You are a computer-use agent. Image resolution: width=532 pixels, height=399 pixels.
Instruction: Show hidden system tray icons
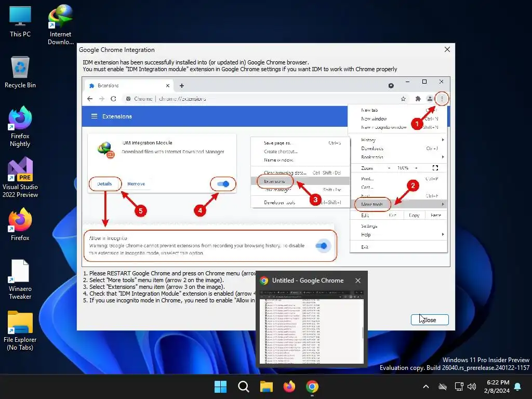pos(426,387)
